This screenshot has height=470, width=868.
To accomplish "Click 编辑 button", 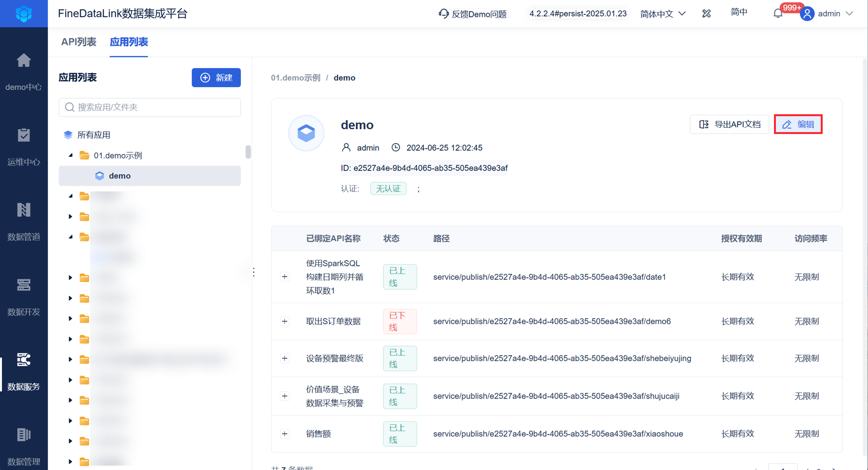I will [798, 124].
